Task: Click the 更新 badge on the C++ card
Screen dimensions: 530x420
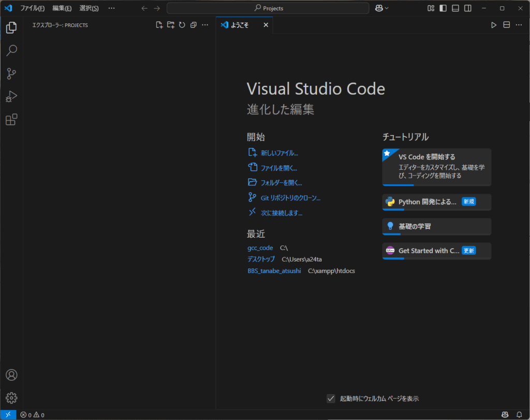Action: tap(469, 251)
